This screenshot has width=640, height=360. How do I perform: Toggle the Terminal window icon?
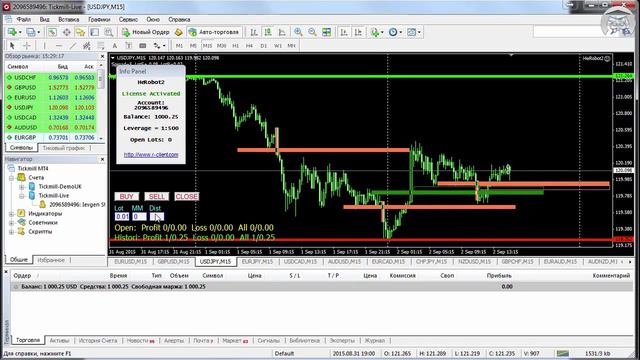(x=94, y=32)
